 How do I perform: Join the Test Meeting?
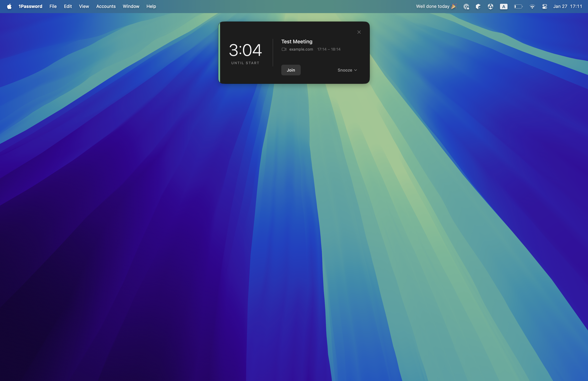(291, 70)
